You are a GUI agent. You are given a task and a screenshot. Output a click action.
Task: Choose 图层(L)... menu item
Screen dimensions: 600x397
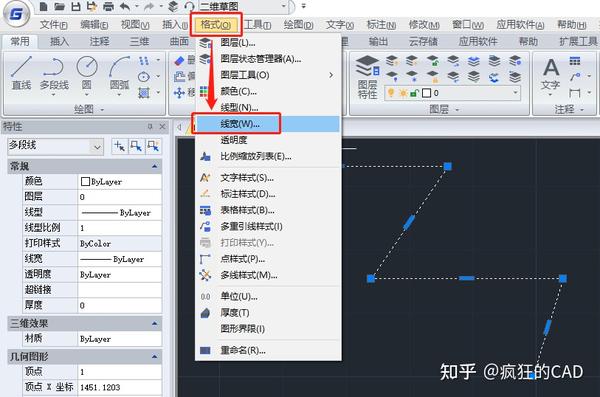[x=267, y=42]
